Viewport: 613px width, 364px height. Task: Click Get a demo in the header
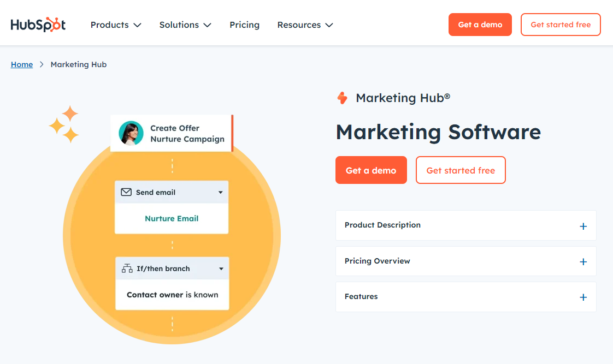tap(480, 24)
